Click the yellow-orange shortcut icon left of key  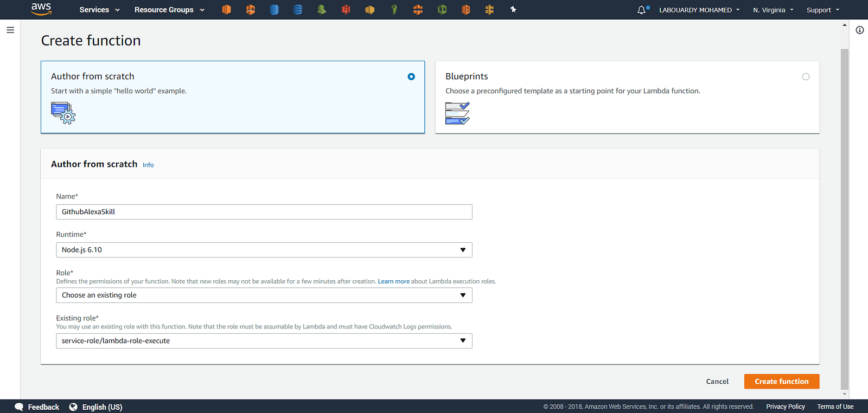370,10
